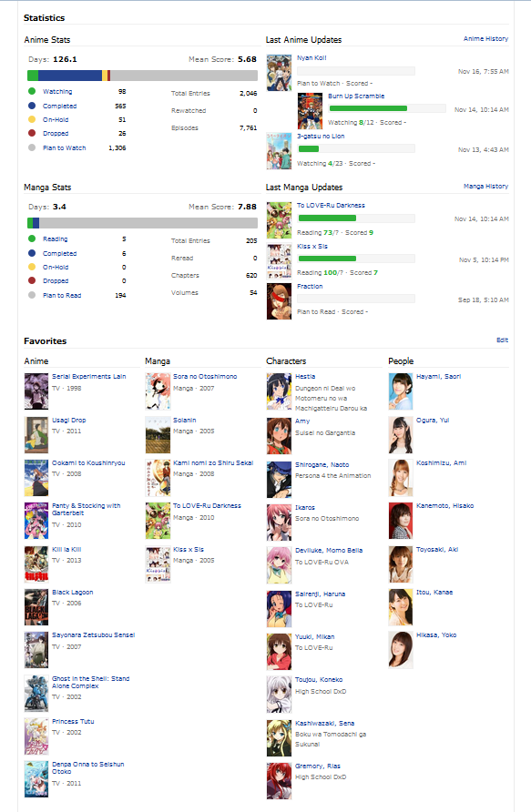Image resolution: width=531 pixels, height=812 pixels.
Task: Click the anime stats status bar
Action: click(x=142, y=76)
